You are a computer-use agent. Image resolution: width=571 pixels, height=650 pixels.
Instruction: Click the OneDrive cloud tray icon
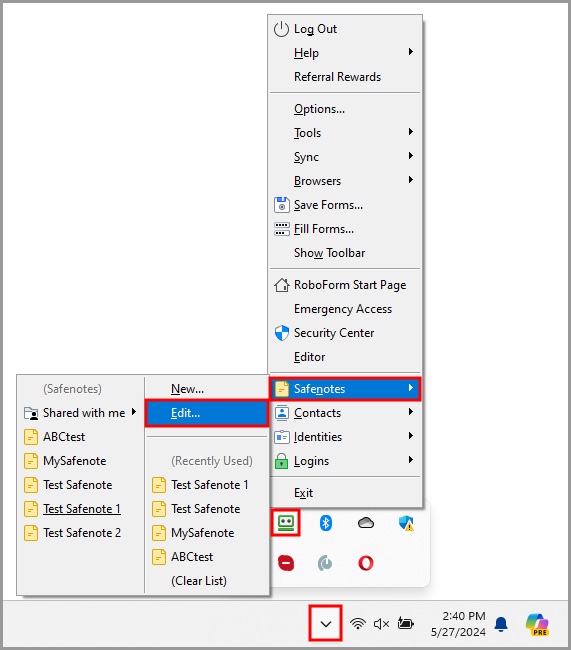[366, 523]
